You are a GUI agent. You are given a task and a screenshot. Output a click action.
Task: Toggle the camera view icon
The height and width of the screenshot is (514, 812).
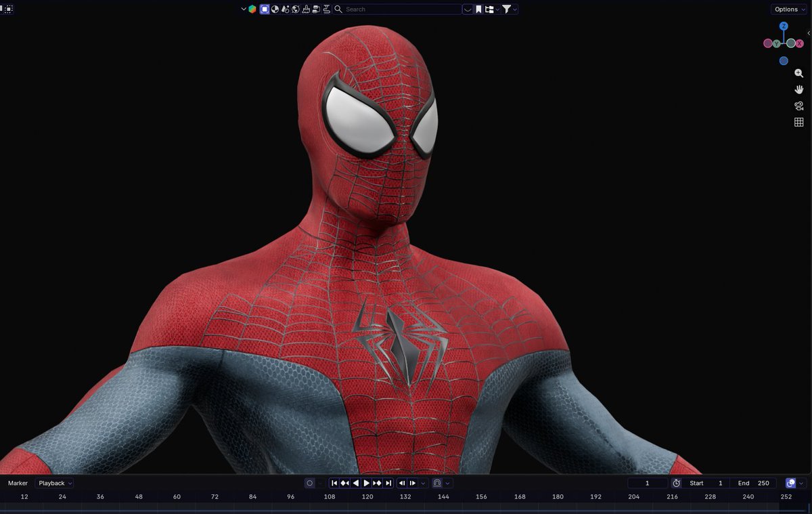tap(799, 106)
